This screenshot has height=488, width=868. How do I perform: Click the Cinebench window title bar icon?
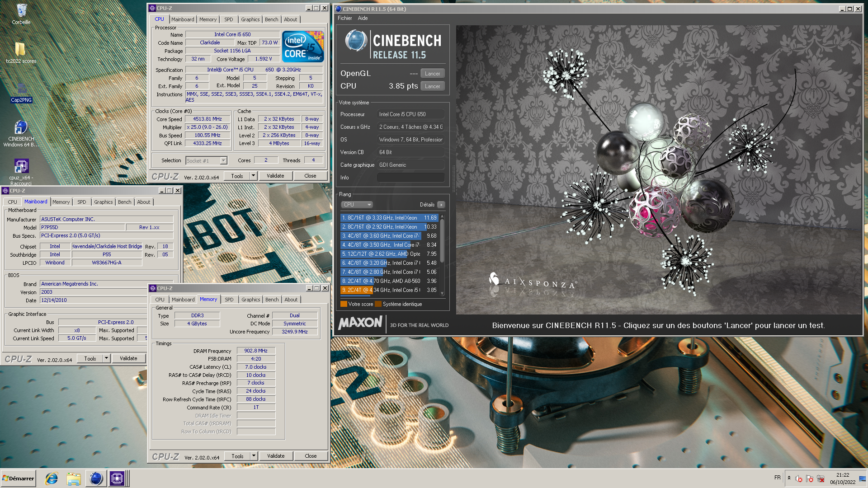pyautogui.click(x=339, y=9)
